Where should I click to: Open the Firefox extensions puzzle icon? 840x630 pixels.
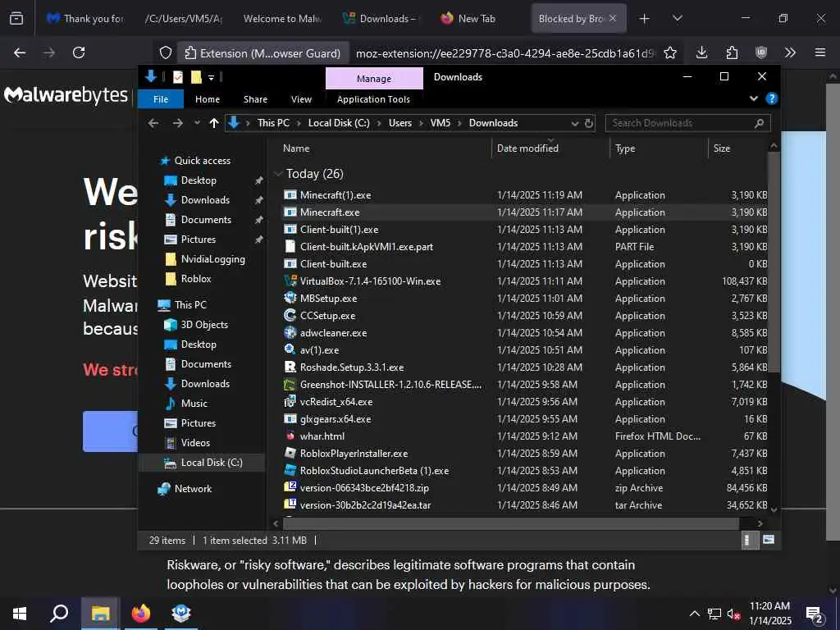point(732,52)
